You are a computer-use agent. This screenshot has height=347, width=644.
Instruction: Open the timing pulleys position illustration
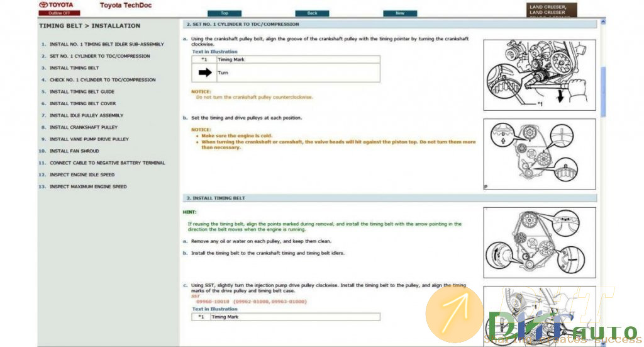tap(539, 154)
